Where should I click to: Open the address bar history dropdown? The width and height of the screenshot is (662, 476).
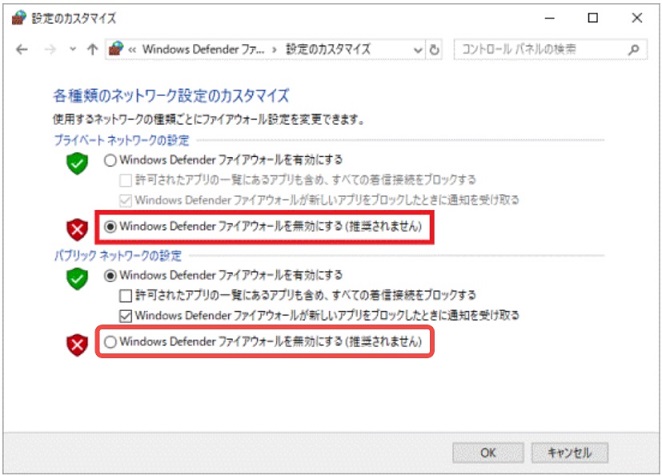418,50
